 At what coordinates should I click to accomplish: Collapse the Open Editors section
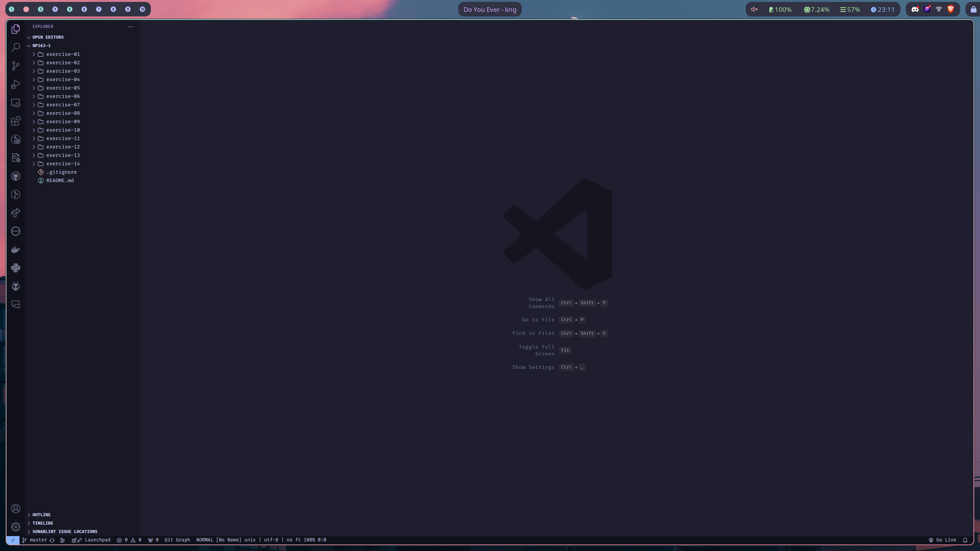tap(82, 37)
